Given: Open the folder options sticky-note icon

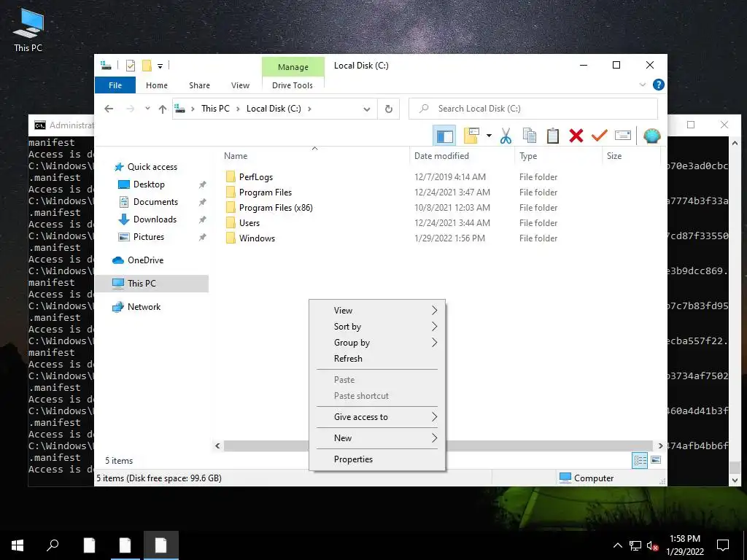Looking at the screenshot, I should click(x=471, y=136).
